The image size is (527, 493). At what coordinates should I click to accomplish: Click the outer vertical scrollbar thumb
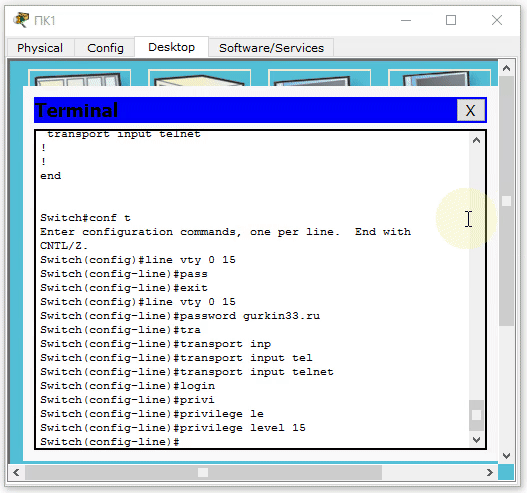tap(506, 201)
